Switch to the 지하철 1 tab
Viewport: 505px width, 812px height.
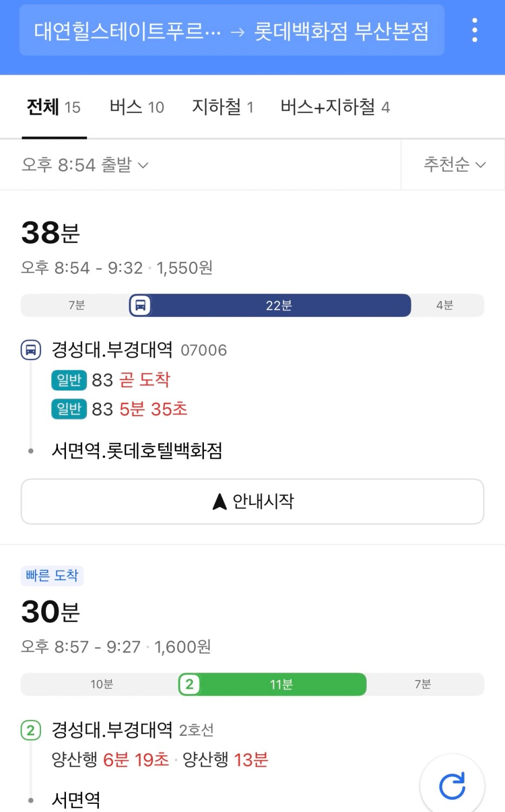pos(223,107)
